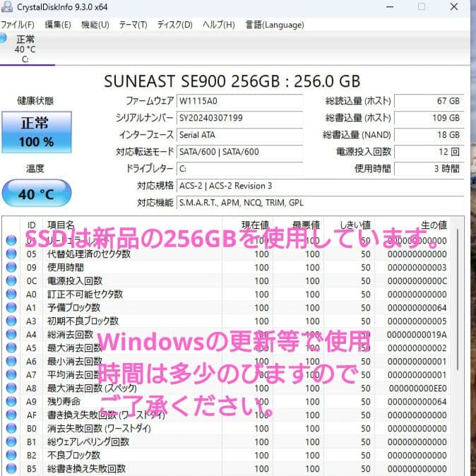This screenshot has width=476, height=476.
Task: Click the status icon for row A9 残り寿命
Action: click(x=11, y=401)
